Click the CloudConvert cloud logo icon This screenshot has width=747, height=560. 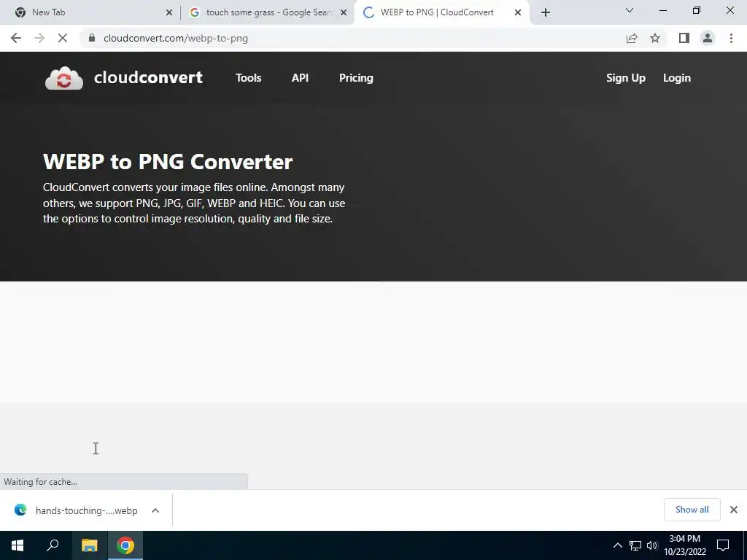(x=64, y=78)
